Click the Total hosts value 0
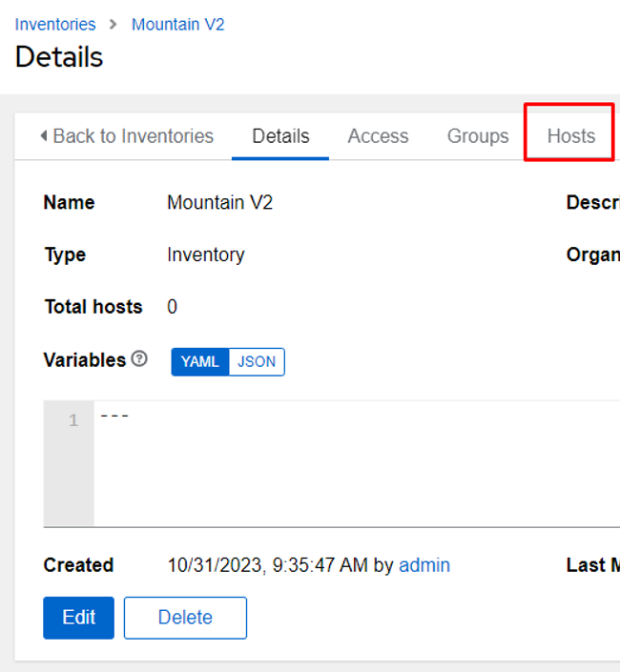This screenshot has height=672, width=620. pos(172,307)
